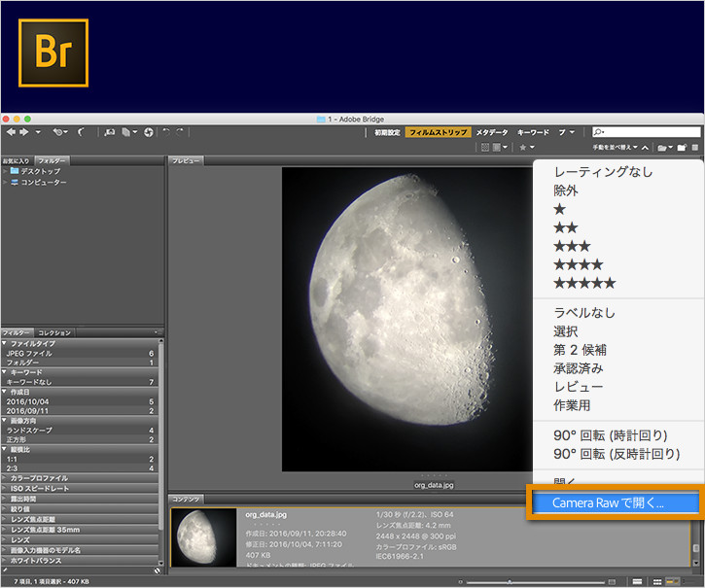Click the smaller thumbnail size icon
705x588 pixels.
pyautogui.click(x=460, y=582)
